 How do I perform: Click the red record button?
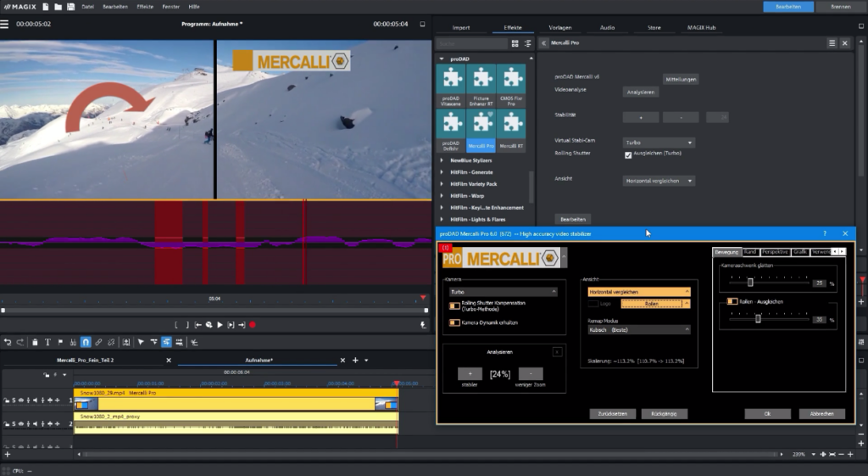coord(253,325)
